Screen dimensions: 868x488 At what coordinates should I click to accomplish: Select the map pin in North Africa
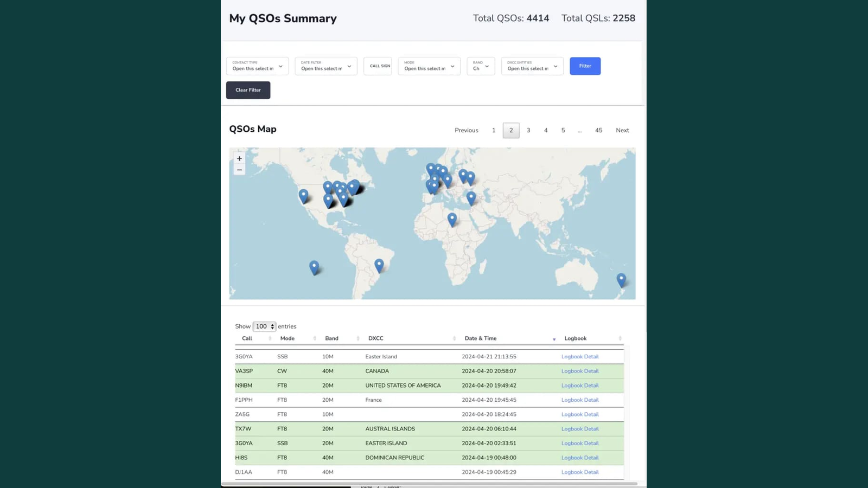(452, 219)
